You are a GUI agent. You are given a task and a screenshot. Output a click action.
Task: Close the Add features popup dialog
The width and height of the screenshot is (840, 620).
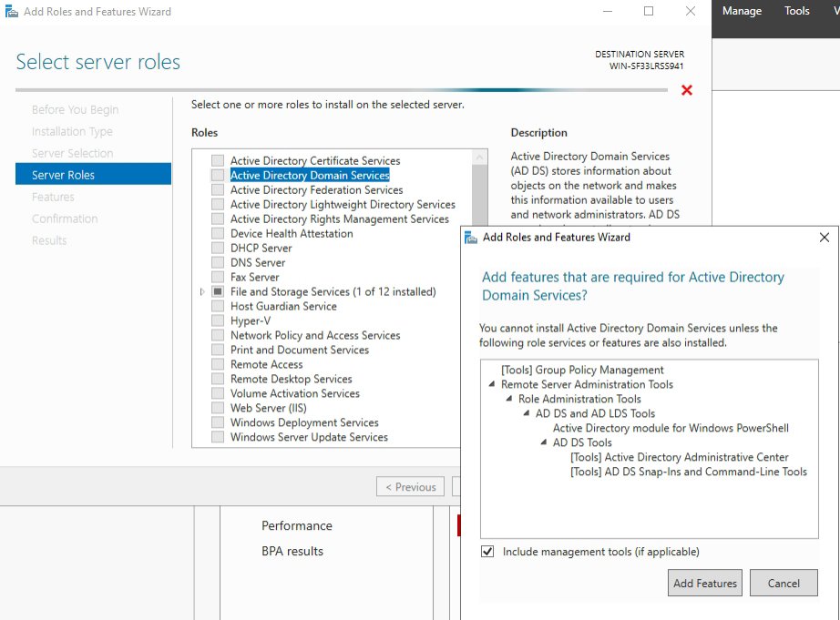coord(824,237)
